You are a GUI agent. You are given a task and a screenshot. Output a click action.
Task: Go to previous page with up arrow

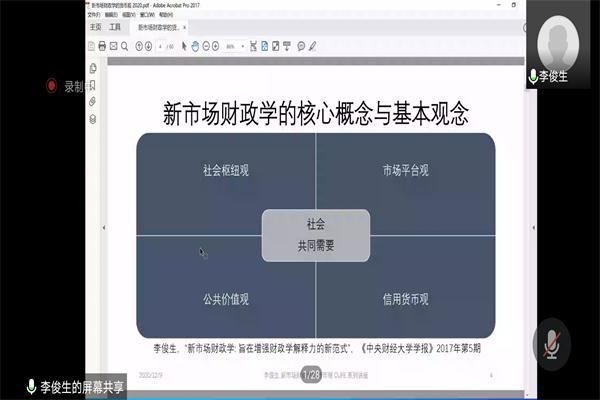tap(142, 46)
